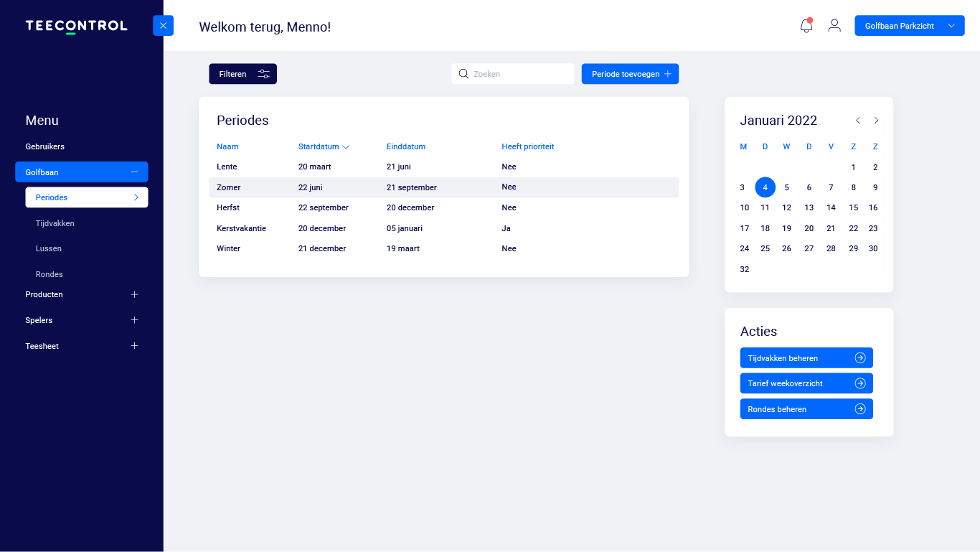The width and height of the screenshot is (980, 552).
Task: Sort by Naam column header
Action: coord(227,146)
